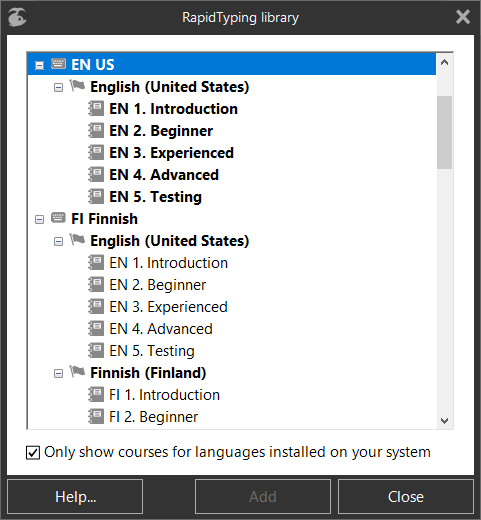The height and width of the screenshot is (520, 481).
Task: Click flag icon of English under EN US
Action: tap(77, 86)
